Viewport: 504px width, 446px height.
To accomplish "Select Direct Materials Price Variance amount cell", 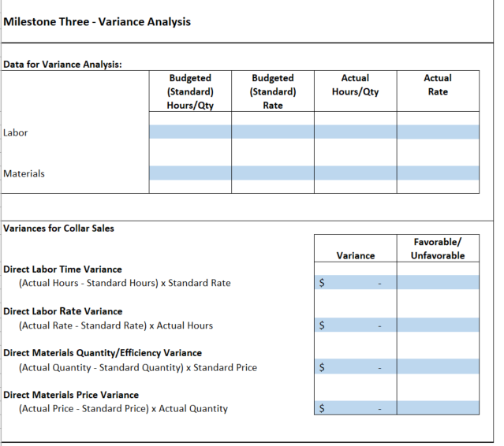I will [356, 408].
